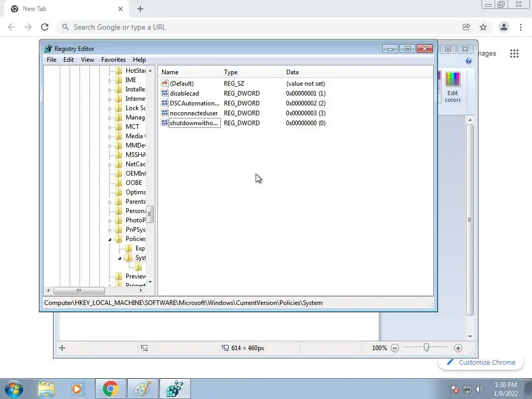
Task: Expand the PnPSys tree node
Action: pyautogui.click(x=110, y=230)
